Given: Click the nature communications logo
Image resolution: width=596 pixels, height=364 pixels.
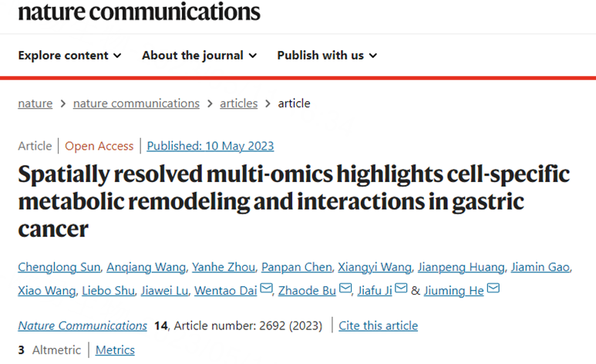Looking at the screenshot, I should tap(139, 12).
